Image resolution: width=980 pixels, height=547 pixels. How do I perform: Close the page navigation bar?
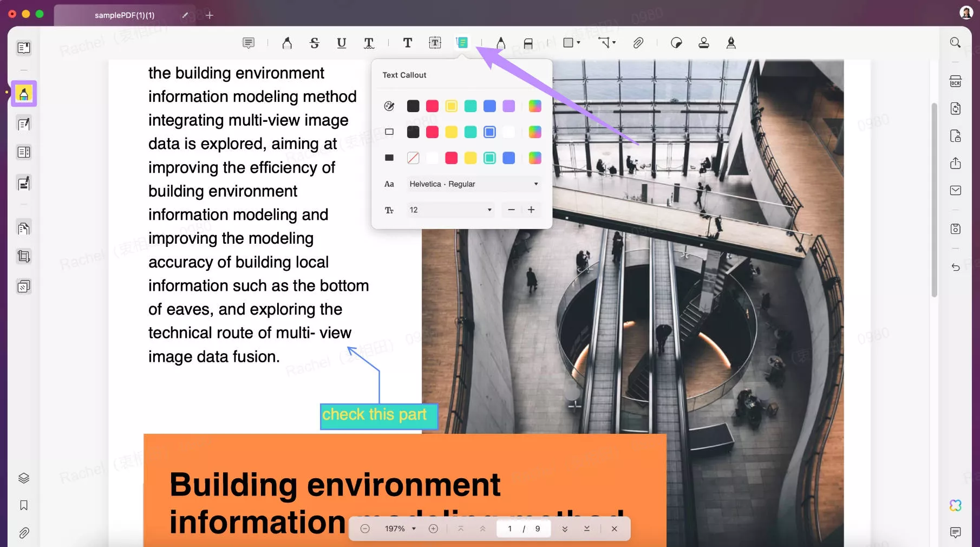615,529
